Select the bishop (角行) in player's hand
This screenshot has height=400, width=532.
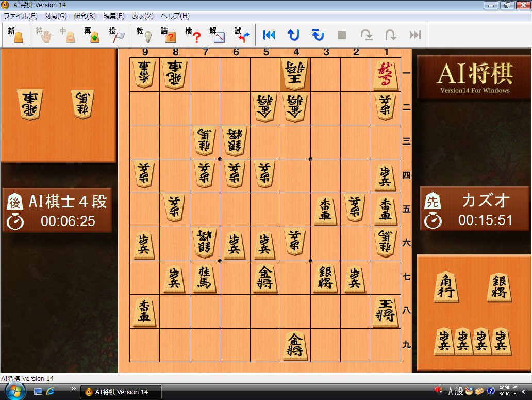coord(446,287)
